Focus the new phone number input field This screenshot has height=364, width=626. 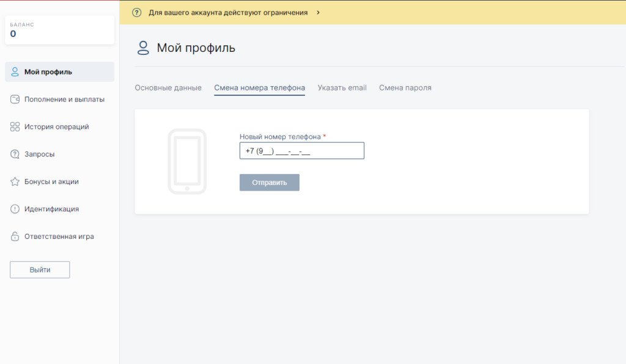pyautogui.click(x=302, y=151)
